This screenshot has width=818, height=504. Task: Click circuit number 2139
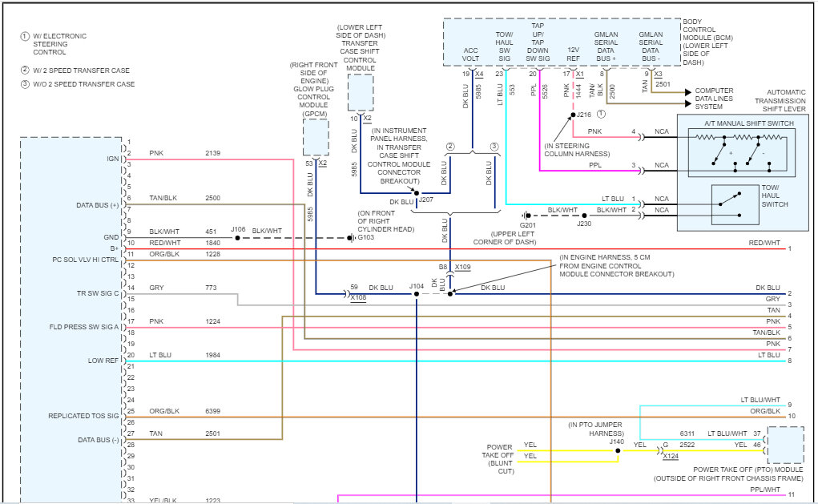tap(213, 153)
